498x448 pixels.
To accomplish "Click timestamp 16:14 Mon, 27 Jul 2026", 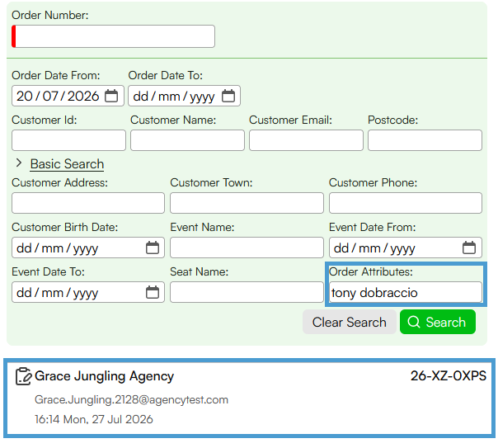I will (x=94, y=419).
